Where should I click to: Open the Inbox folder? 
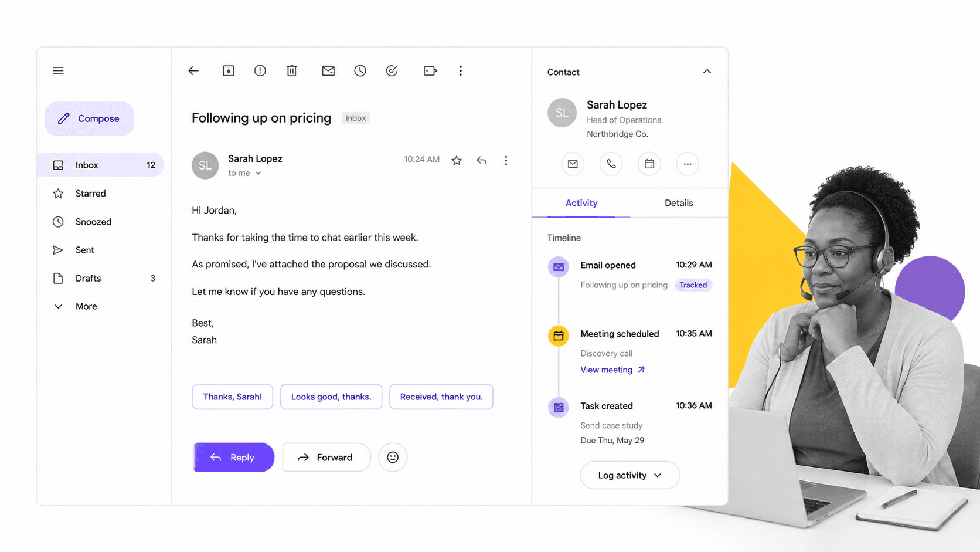tap(100, 165)
